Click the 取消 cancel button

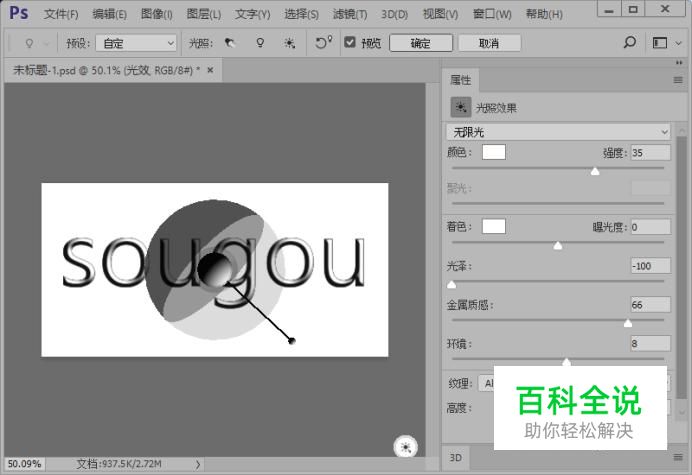[x=489, y=43]
